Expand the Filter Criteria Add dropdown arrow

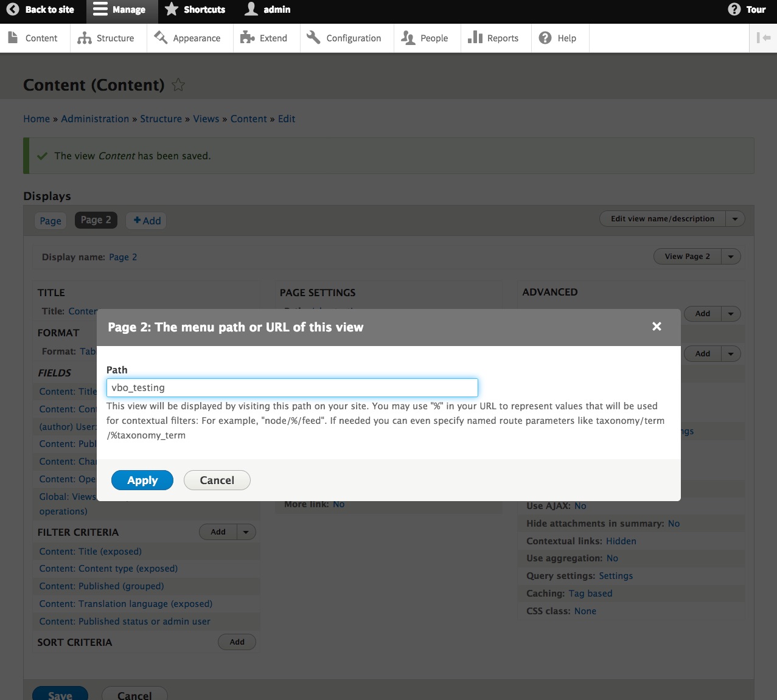[x=246, y=532]
